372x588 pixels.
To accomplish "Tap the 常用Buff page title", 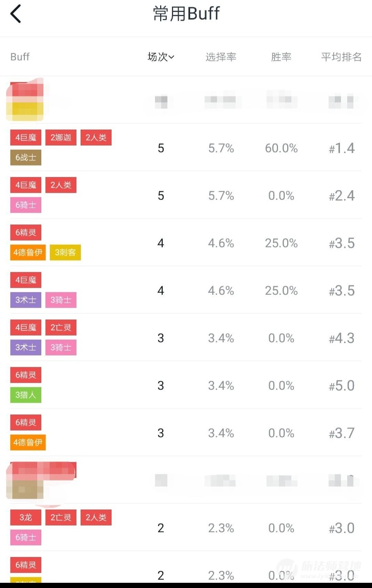I will tap(186, 14).
